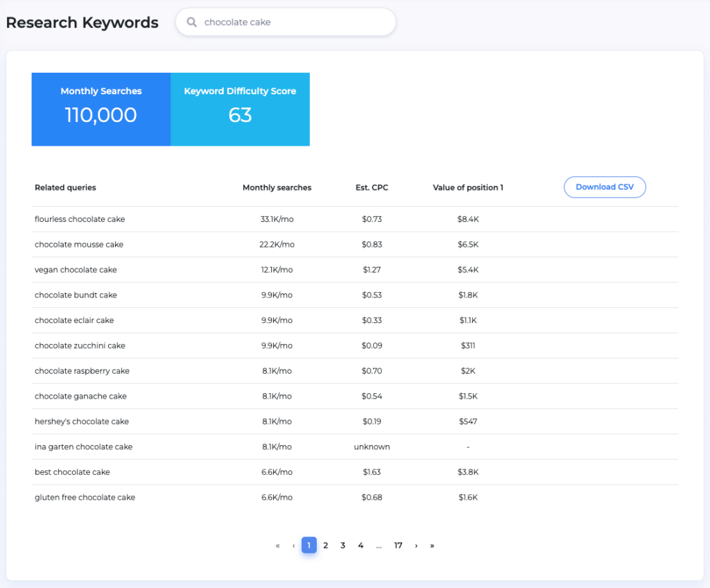Select chocolate eclair cake query
The width and height of the screenshot is (710, 588).
click(74, 320)
